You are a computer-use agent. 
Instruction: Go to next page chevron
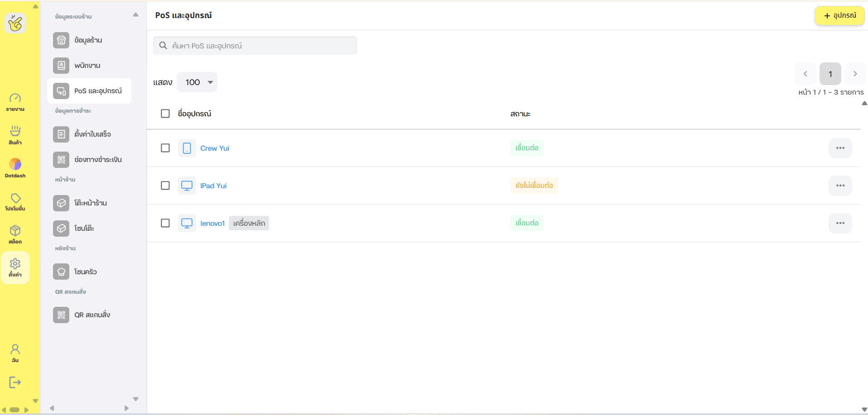[x=855, y=74]
